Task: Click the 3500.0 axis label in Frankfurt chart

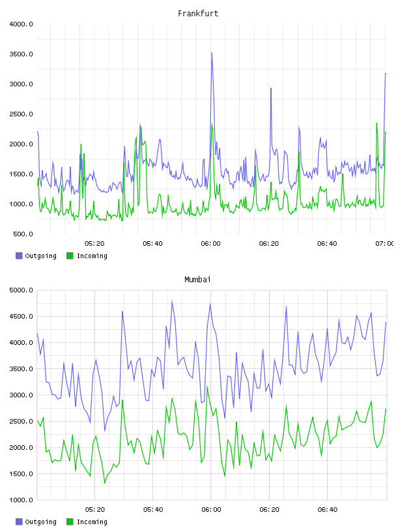Action: (21, 54)
